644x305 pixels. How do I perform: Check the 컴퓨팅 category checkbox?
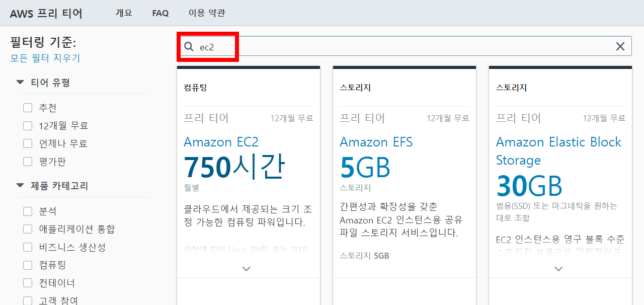28,265
